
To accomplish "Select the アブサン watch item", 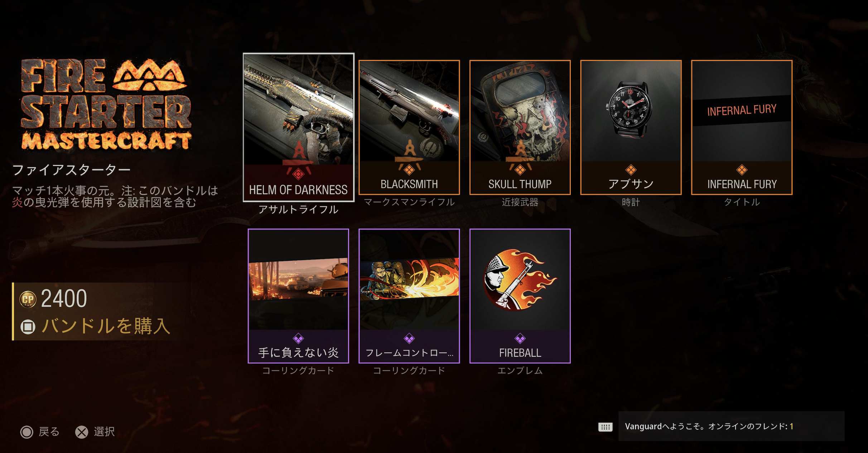I will pos(631,127).
